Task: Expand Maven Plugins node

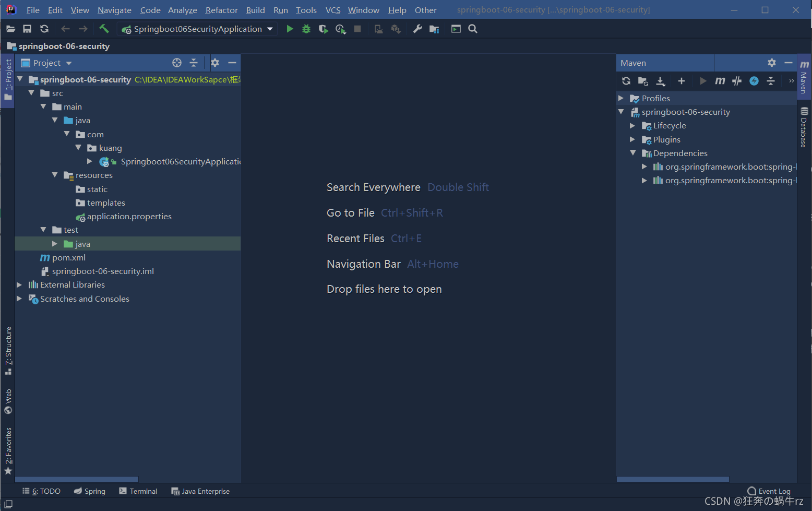Action: 632,139
